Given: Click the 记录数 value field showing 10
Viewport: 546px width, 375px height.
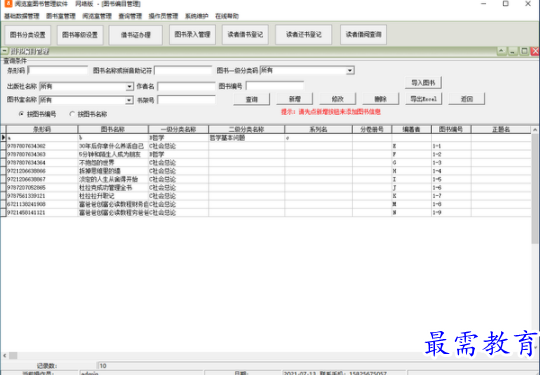Looking at the screenshot, I should coord(317,366).
